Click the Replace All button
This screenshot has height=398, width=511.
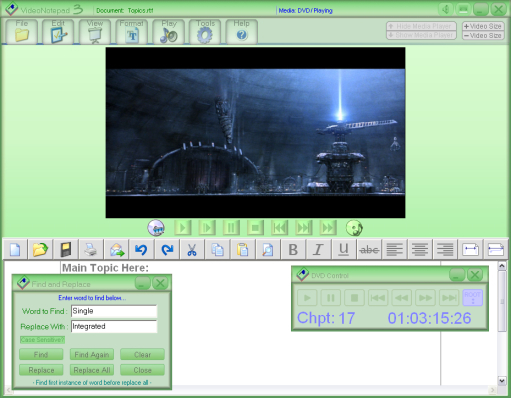92,370
